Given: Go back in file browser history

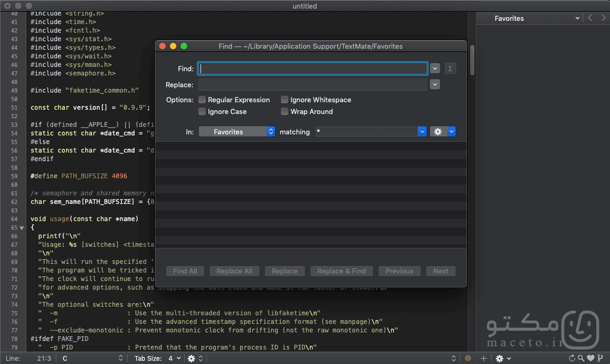Looking at the screenshot, I should [590, 18].
